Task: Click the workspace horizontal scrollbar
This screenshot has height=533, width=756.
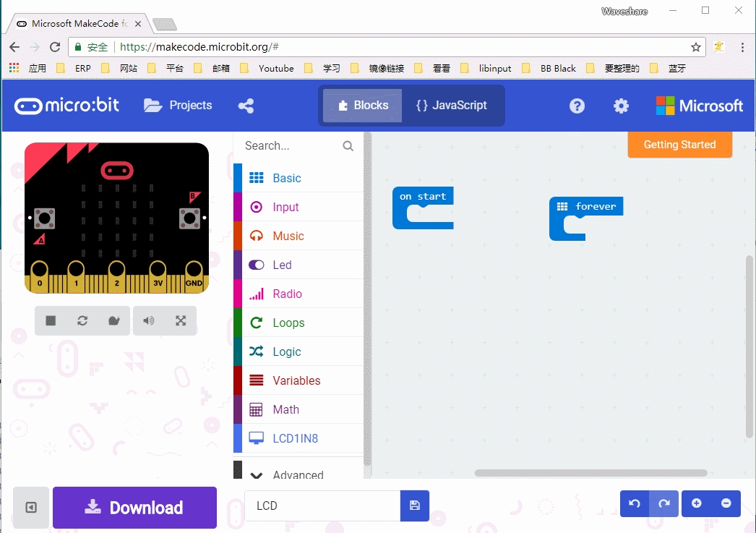Action: coord(590,473)
